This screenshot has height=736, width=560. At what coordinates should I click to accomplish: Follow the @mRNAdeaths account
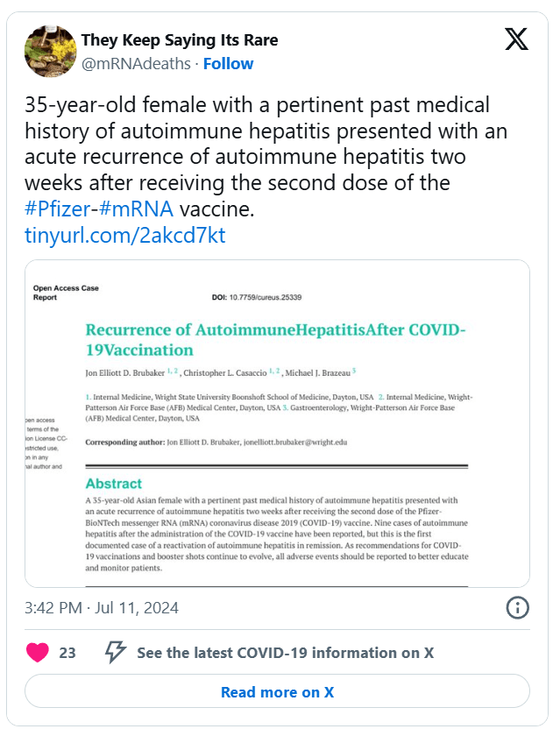pos(228,63)
